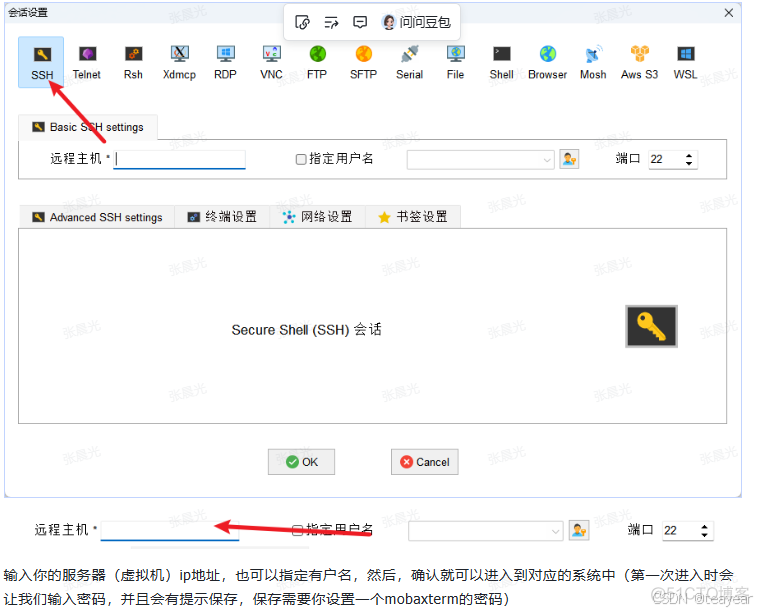Choose the WSL session type
This screenshot has height=612, width=759.
click(x=685, y=62)
